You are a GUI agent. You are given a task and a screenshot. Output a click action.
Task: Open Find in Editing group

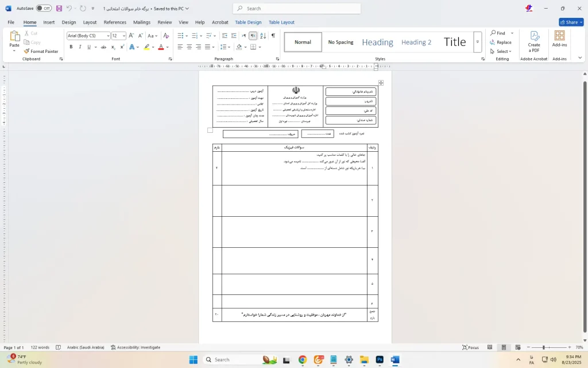[498, 33]
